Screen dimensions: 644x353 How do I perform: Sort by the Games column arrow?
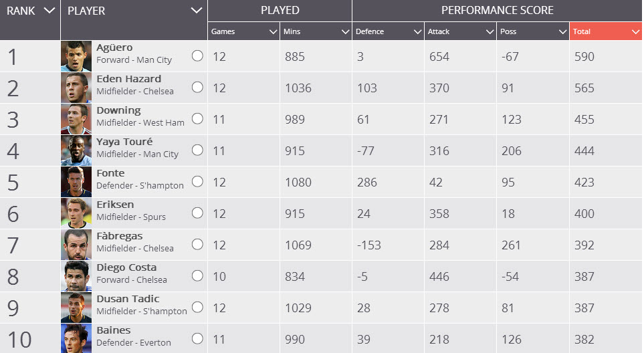pos(273,31)
